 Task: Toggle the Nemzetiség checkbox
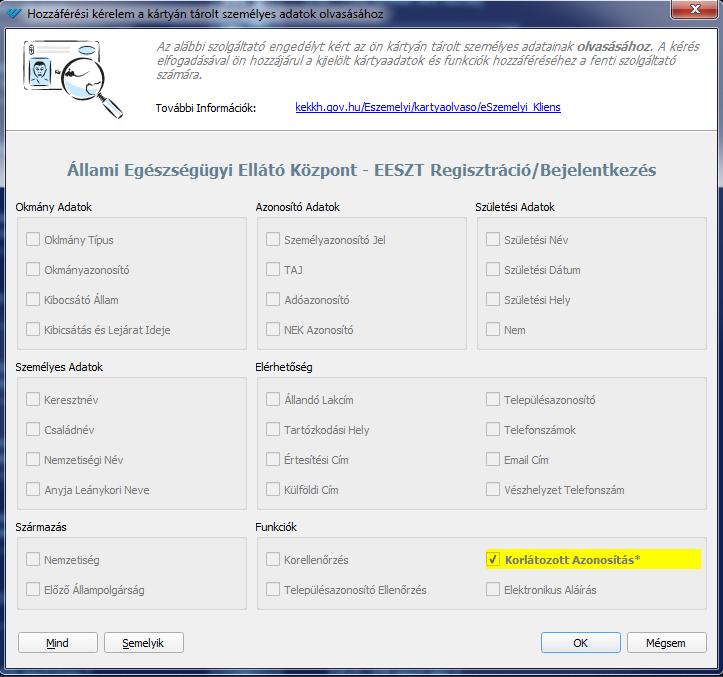click(33, 559)
